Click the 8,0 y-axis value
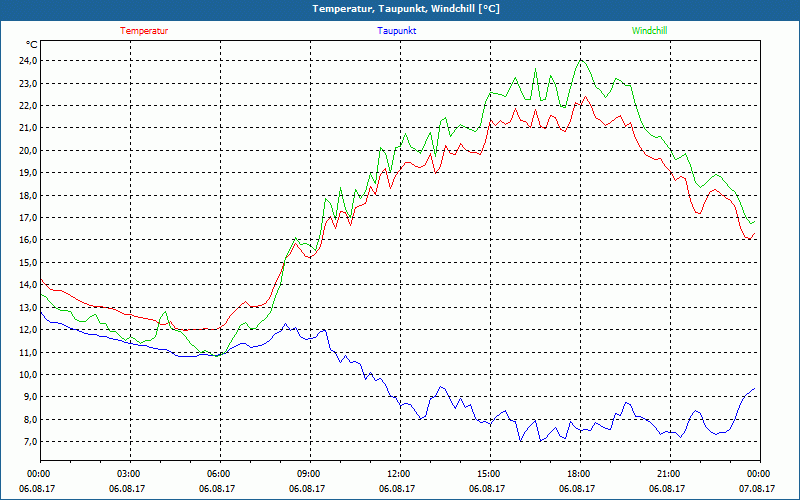 pos(31,419)
